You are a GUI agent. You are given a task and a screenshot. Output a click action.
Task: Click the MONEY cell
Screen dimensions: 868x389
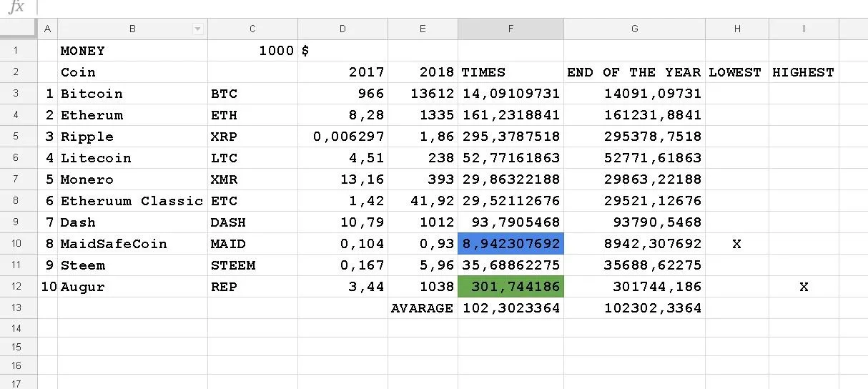click(x=133, y=51)
